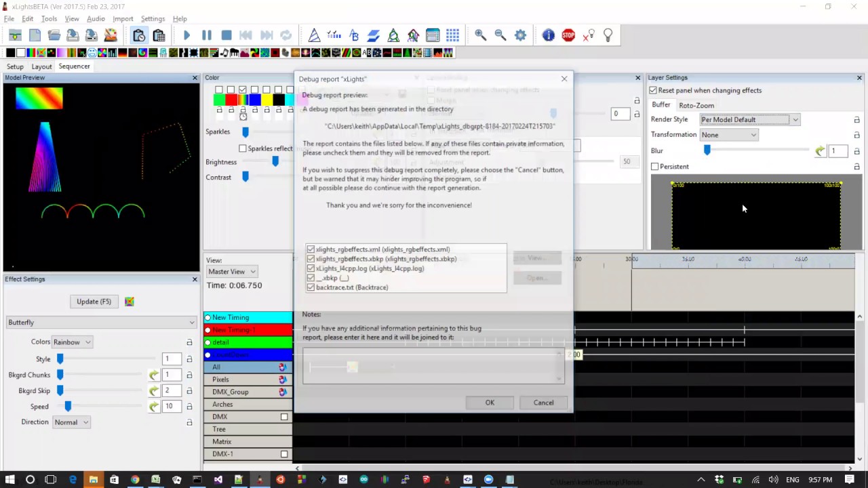Screen dimensions: 868x488
Task: Click the AB text style toolbar icon
Action: pos(353,35)
